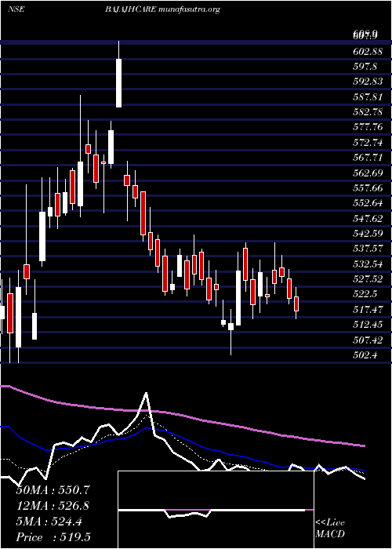Image resolution: width=392 pixels, height=549 pixels.
Task: Click the 50MA : 550.7 reading
Action: tap(52, 490)
